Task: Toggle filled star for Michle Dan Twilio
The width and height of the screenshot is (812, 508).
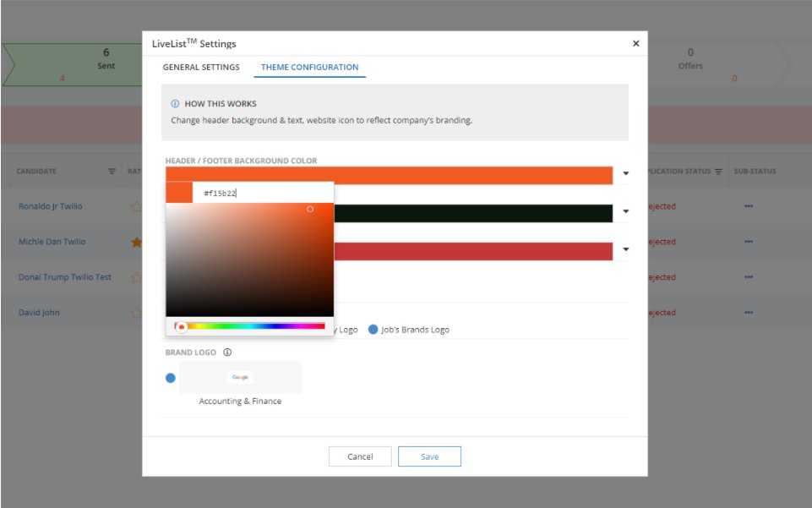Action: [x=136, y=242]
